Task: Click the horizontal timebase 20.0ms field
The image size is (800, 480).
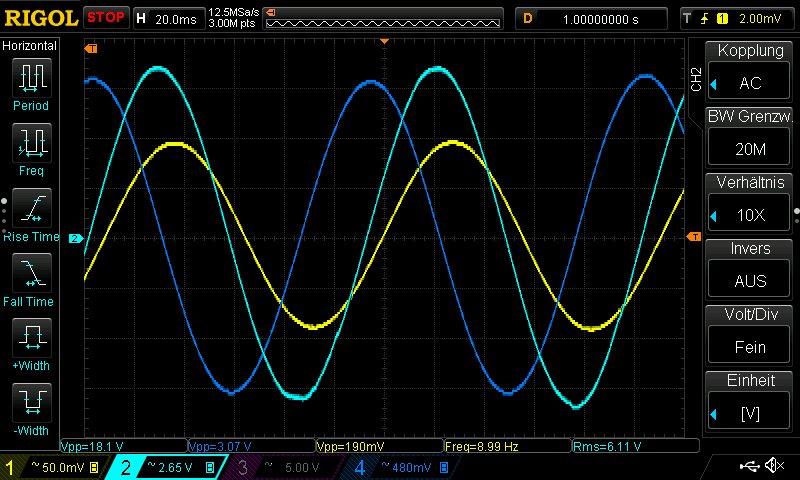Action: pyautogui.click(x=169, y=19)
